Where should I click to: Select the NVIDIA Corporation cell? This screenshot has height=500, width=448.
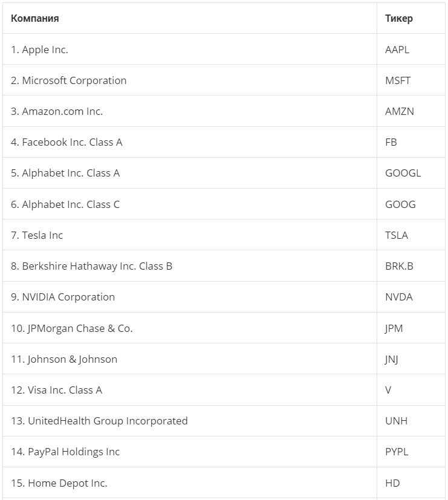tap(63, 297)
